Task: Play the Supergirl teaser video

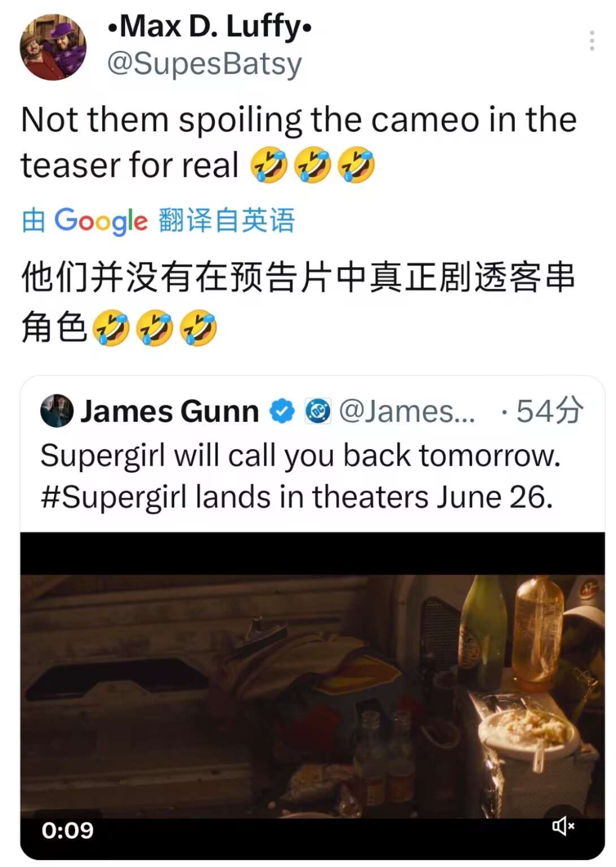Action: 313,696
